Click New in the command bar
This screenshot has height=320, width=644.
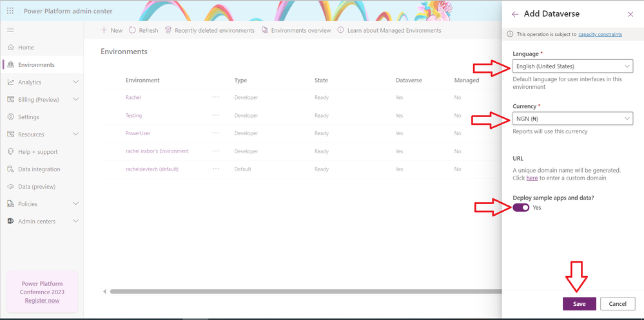112,30
